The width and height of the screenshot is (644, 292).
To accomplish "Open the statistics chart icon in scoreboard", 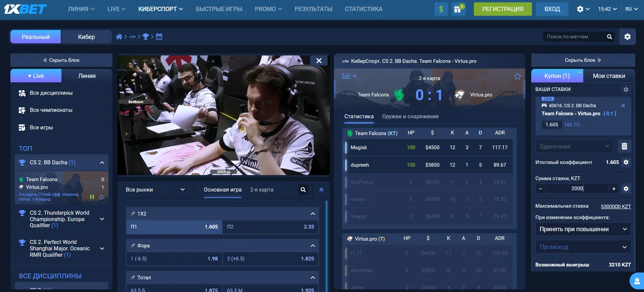I will (x=346, y=76).
